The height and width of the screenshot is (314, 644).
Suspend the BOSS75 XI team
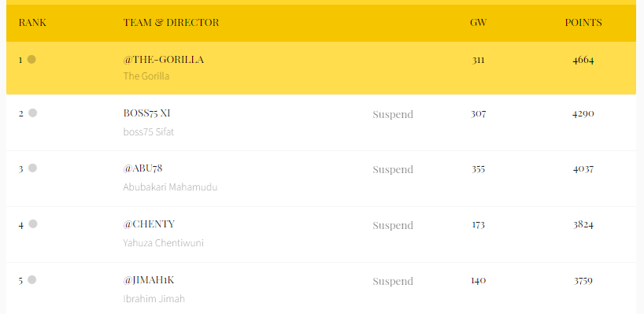393,115
